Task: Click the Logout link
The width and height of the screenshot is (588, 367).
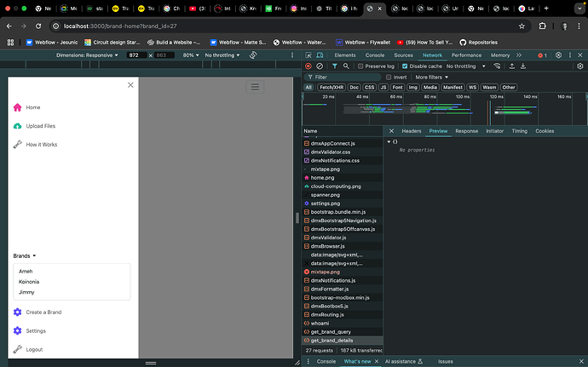Action: pos(34,349)
